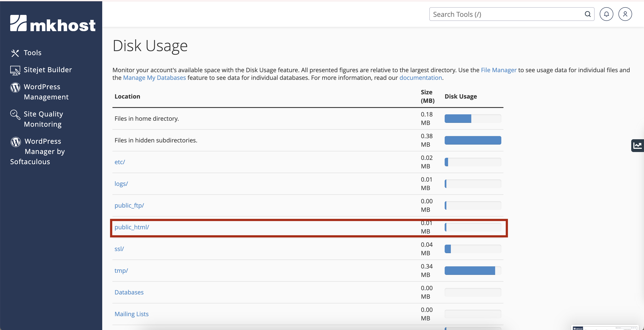Screen dimensions: 644x330
Task: Open the notifications bell icon
Action: click(x=606, y=14)
